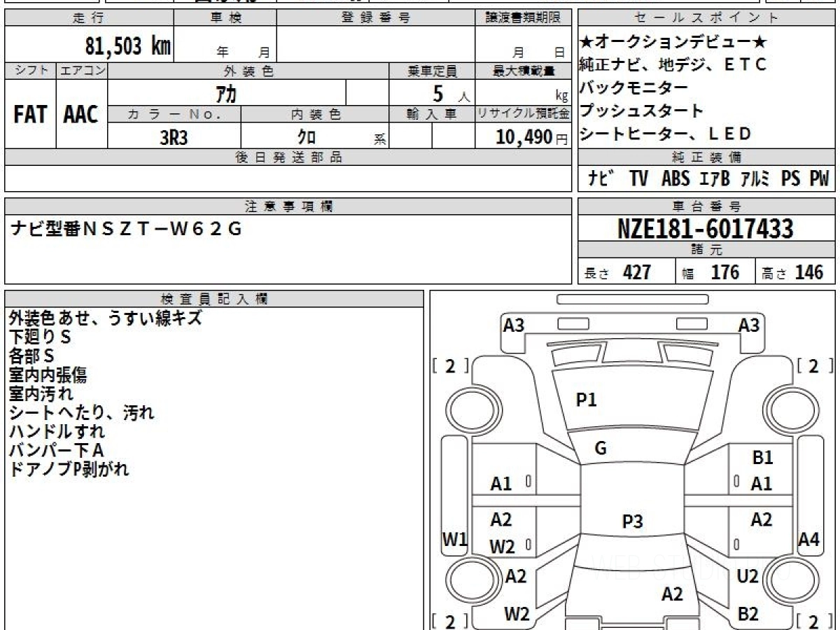840x630 pixels.
Task: Click the width value 176
Action: pyautogui.click(x=724, y=272)
